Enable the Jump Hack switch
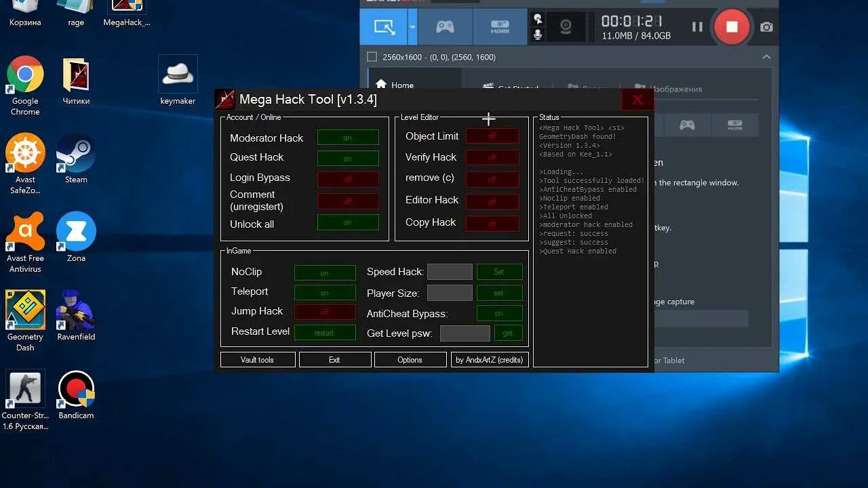868x488 pixels. pos(325,312)
